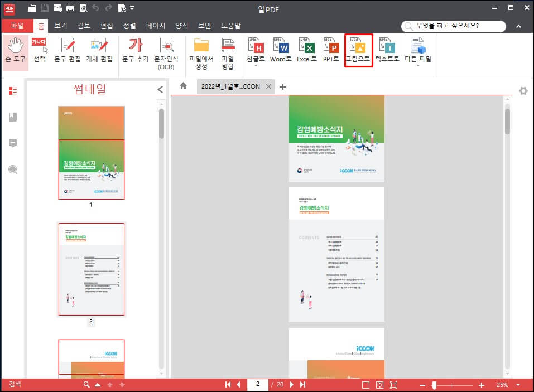Switch to the 보기 ribbon tab

click(61, 26)
